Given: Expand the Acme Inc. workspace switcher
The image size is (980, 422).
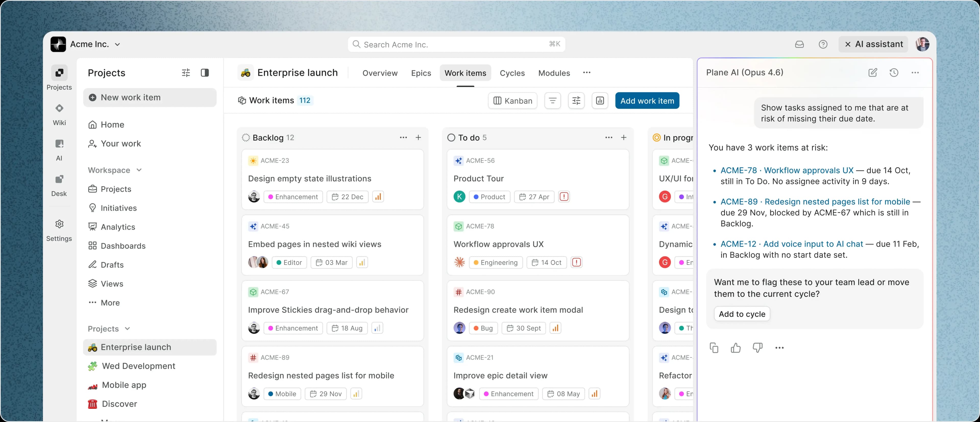Looking at the screenshot, I should click(118, 44).
